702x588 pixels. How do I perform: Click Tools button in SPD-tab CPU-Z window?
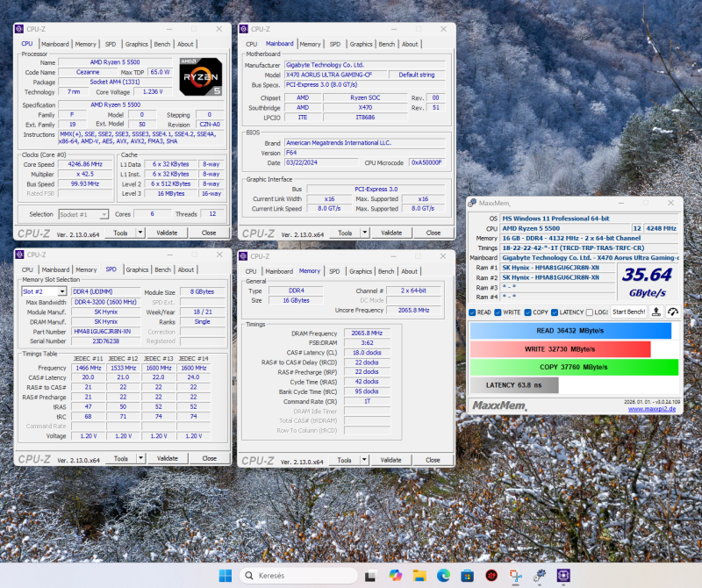coord(121,458)
